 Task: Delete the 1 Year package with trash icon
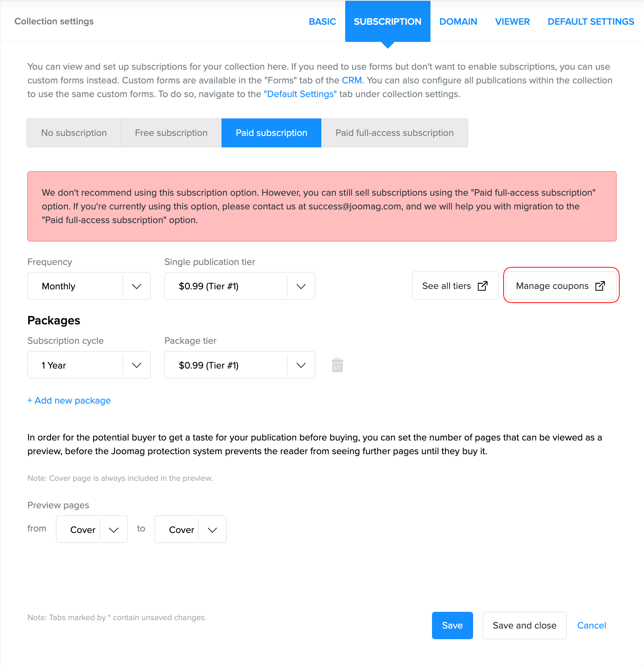coord(337,365)
